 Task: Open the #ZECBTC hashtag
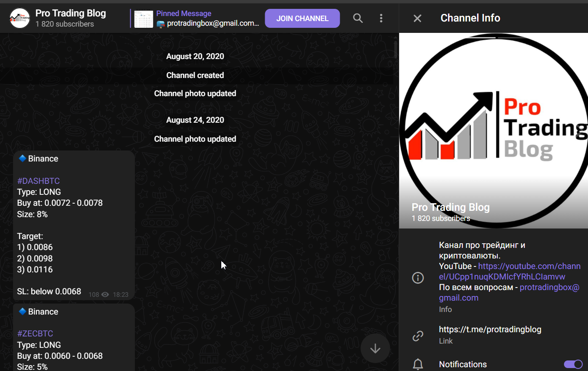[35, 333]
